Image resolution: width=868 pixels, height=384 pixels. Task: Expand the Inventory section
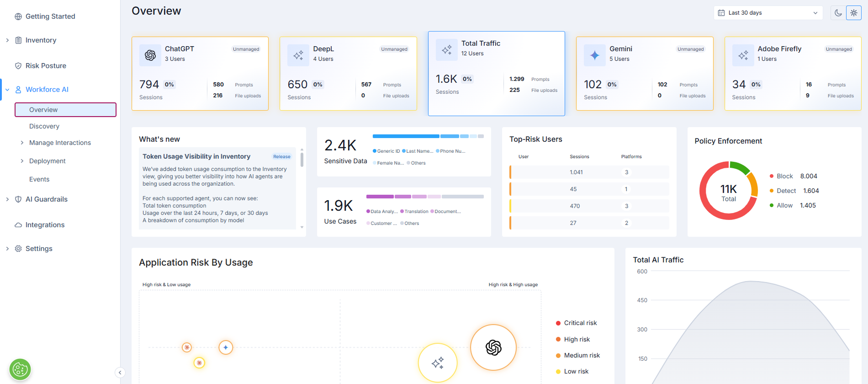click(x=7, y=40)
